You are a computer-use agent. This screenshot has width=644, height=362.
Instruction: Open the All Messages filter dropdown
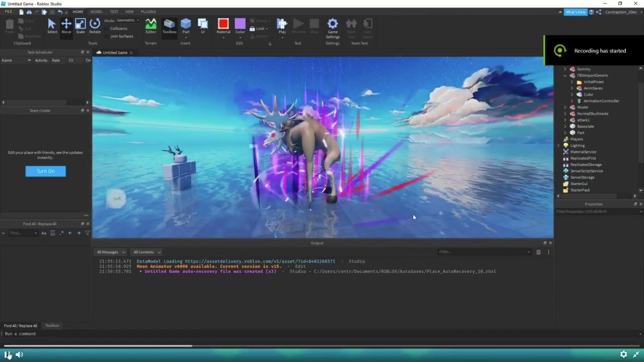click(x=110, y=252)
